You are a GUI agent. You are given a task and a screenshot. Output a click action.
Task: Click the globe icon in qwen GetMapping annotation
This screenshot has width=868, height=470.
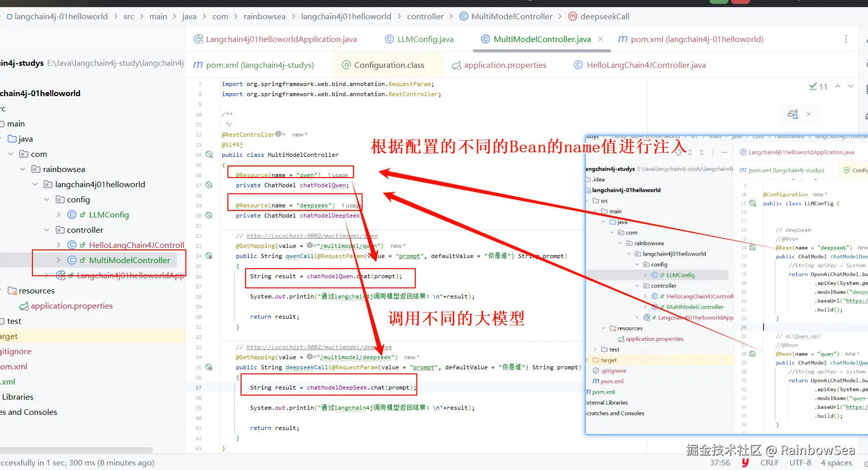(x=310, y=245)
